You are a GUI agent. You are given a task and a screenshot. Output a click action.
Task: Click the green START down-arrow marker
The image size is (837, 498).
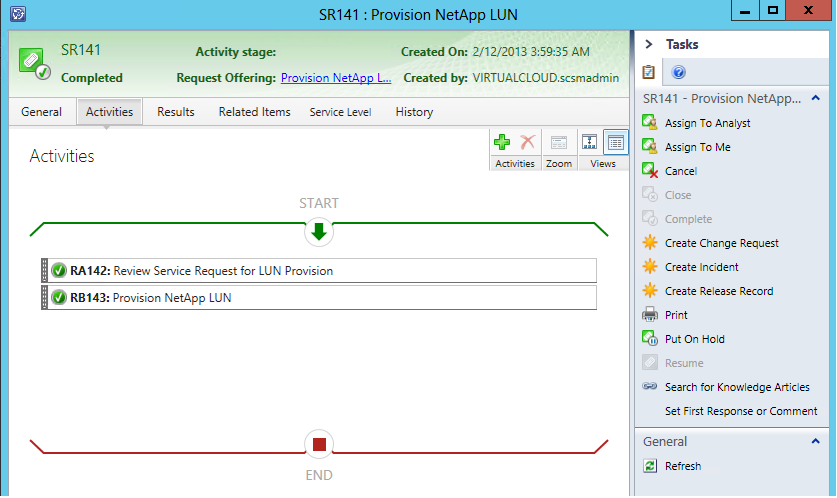319,232
